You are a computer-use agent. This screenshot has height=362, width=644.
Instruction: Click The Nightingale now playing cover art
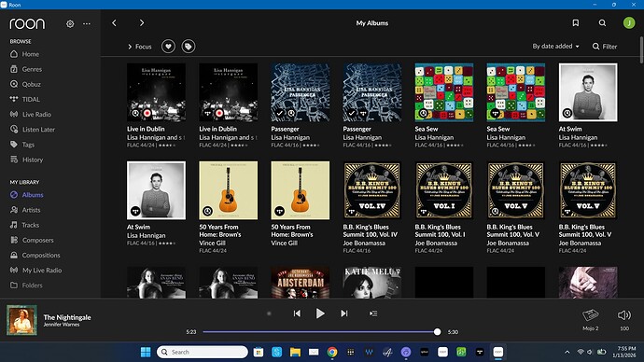[21, 320]
